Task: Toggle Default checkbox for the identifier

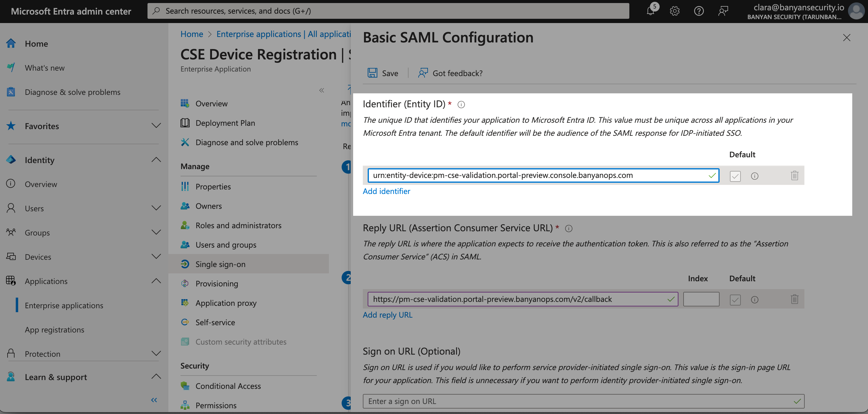Action: point(735,176)
